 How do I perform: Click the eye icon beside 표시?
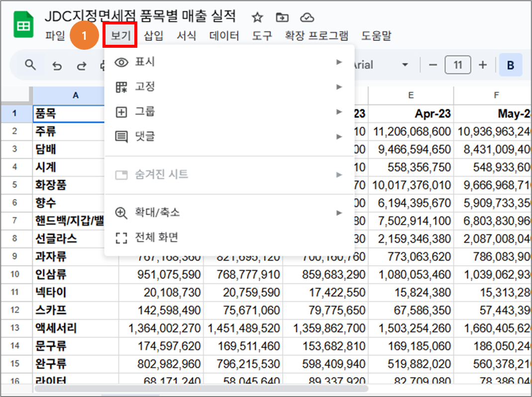(x=121, y=62)
